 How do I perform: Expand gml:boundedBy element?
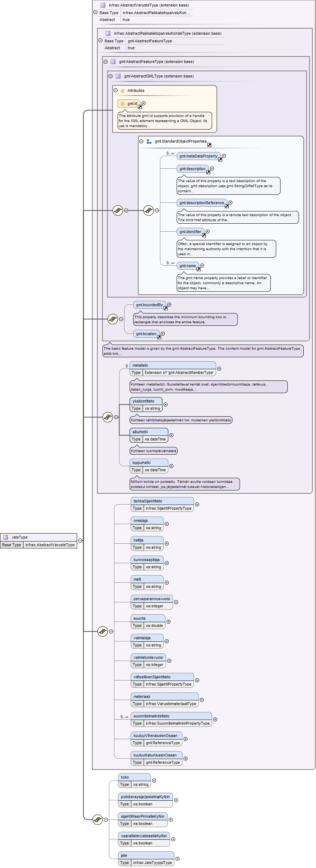pyautogui.click(x=169, y=305)
